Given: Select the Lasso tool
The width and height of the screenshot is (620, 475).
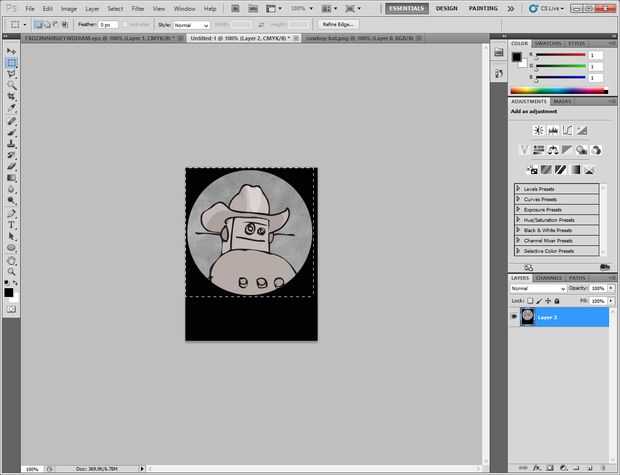Looking at the screenshot, I should 11,74.
